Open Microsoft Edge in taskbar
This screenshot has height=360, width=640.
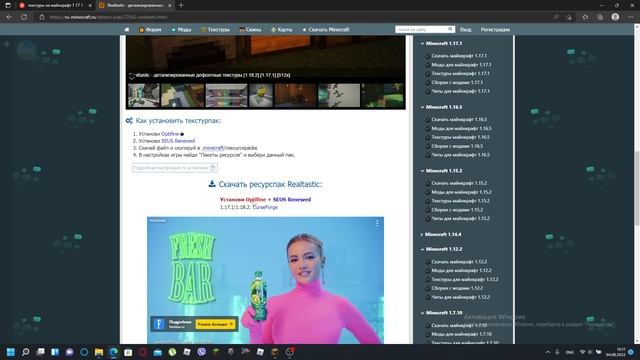pyautogui.click(x=113, y=352)
